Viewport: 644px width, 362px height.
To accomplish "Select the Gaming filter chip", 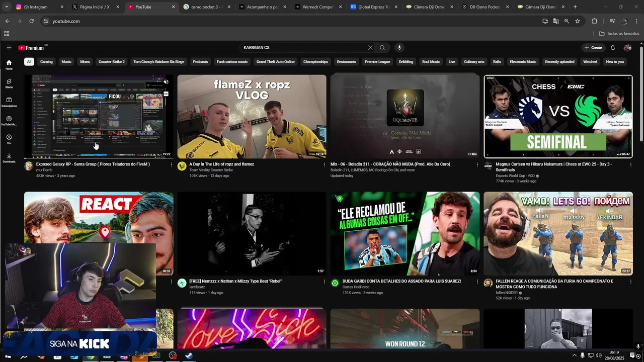I will pyautogui.click(x=46, y=62).
